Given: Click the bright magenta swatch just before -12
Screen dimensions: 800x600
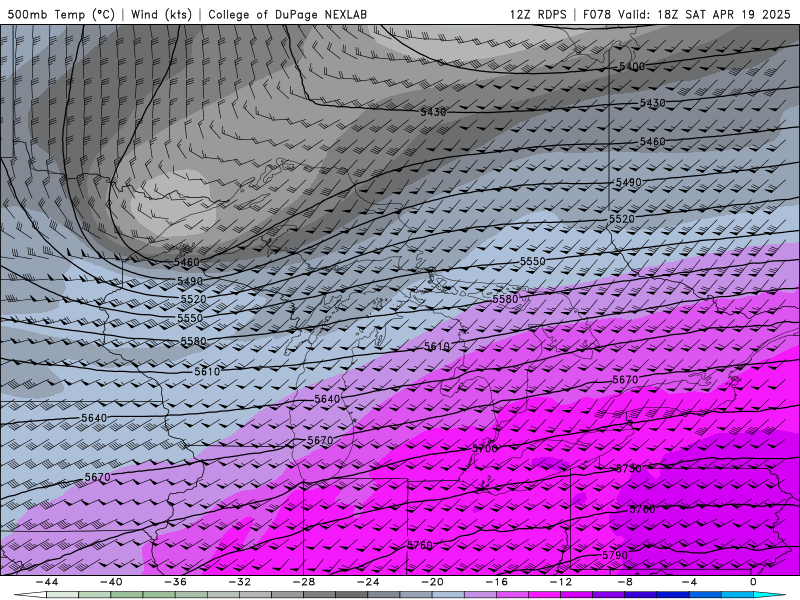Looking at the screenshot, I should 544,595.
